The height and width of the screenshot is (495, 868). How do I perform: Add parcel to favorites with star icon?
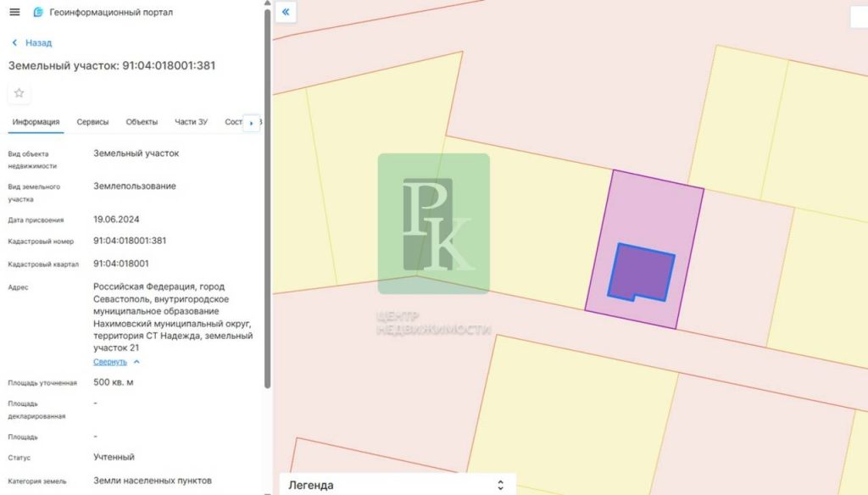coord(19,93)
